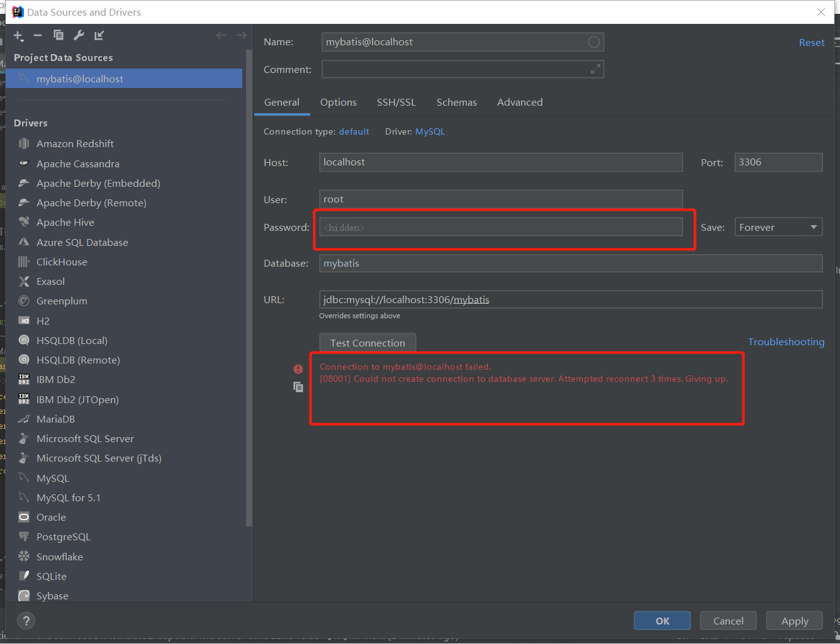Click the back navigation arrow

[221, 35]
